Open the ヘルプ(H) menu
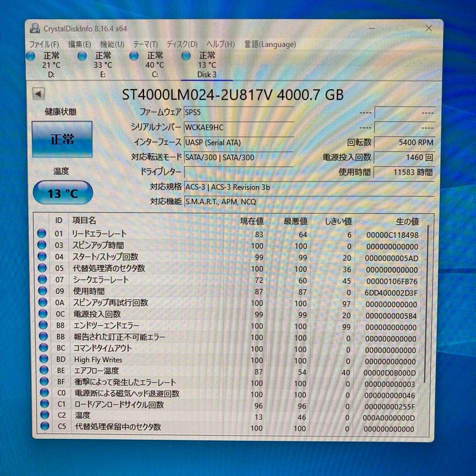Viewport: 476px width, 476px height. [x=221, y=45]
